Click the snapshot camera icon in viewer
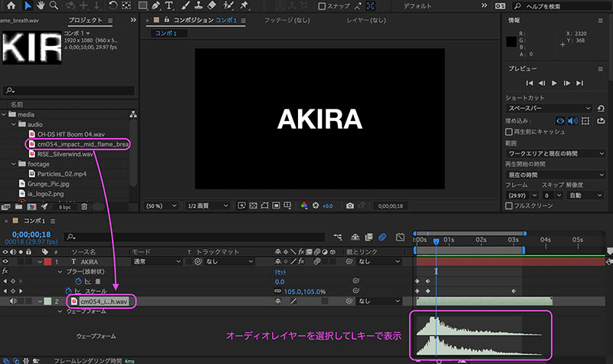Viewport: 613px width, 364px height. [350, 205]
